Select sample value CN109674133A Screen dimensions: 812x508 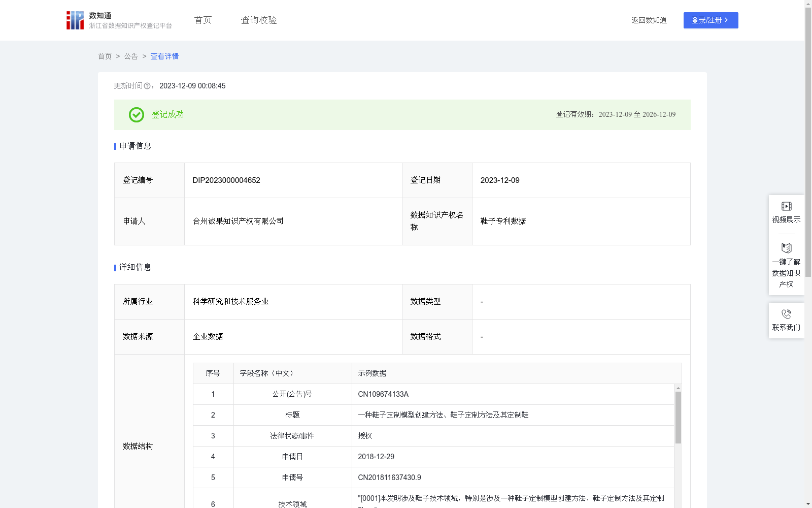383,394
